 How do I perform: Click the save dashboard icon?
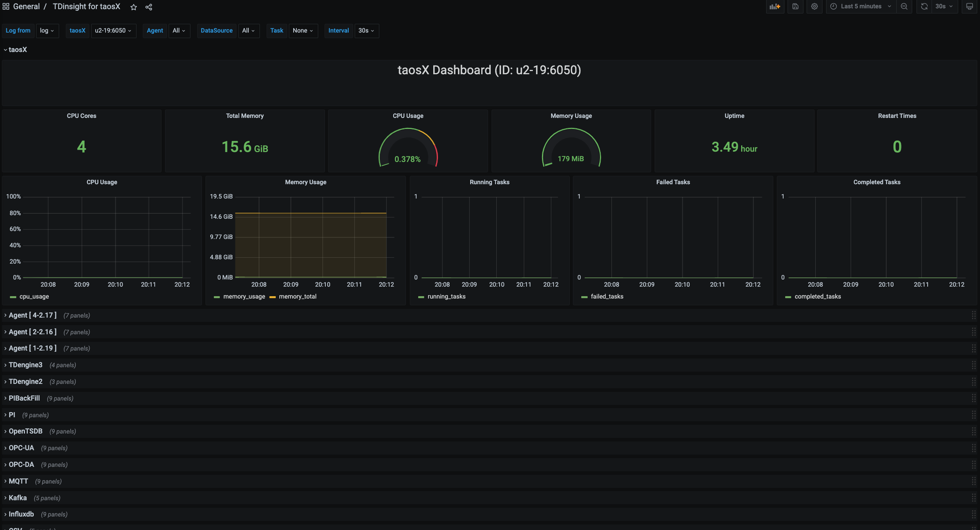795,6
